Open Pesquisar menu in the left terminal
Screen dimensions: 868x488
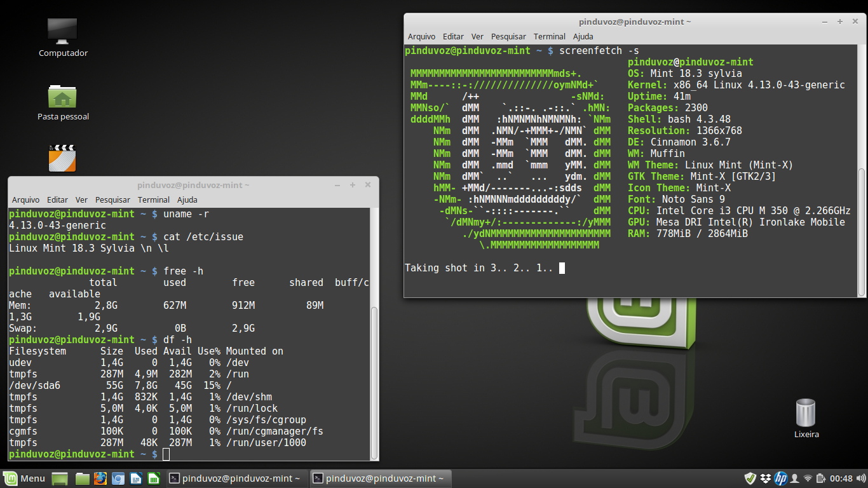[112, 200]
